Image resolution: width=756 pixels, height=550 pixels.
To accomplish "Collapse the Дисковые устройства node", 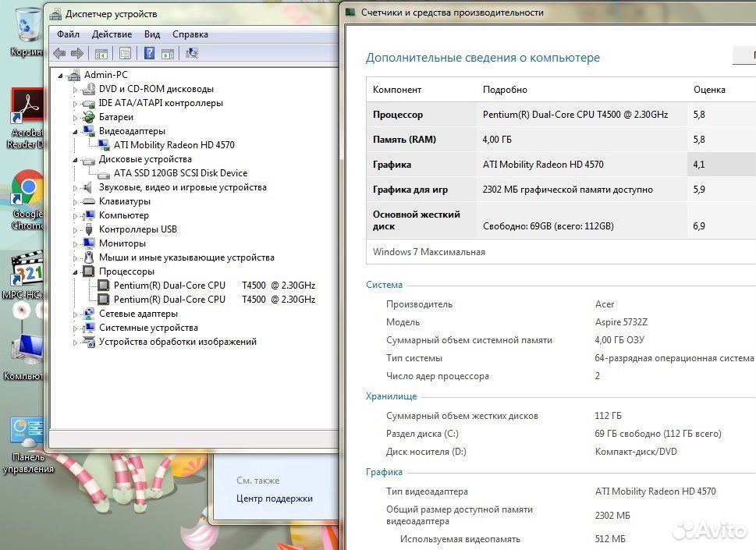I will 75,160.
